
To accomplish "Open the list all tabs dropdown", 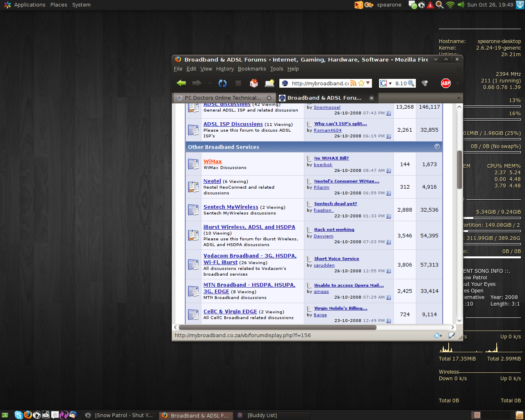I will (x=459, y=98).
